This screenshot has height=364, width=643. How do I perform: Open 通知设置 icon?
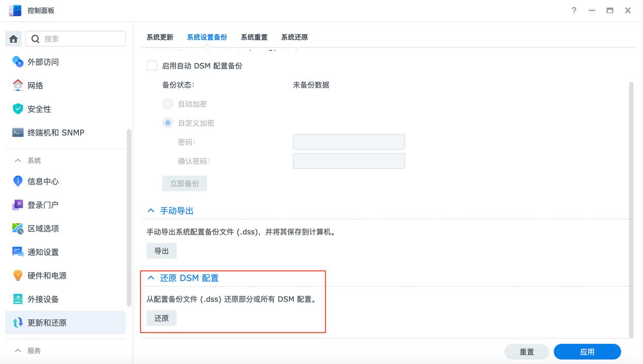[18, 252]
